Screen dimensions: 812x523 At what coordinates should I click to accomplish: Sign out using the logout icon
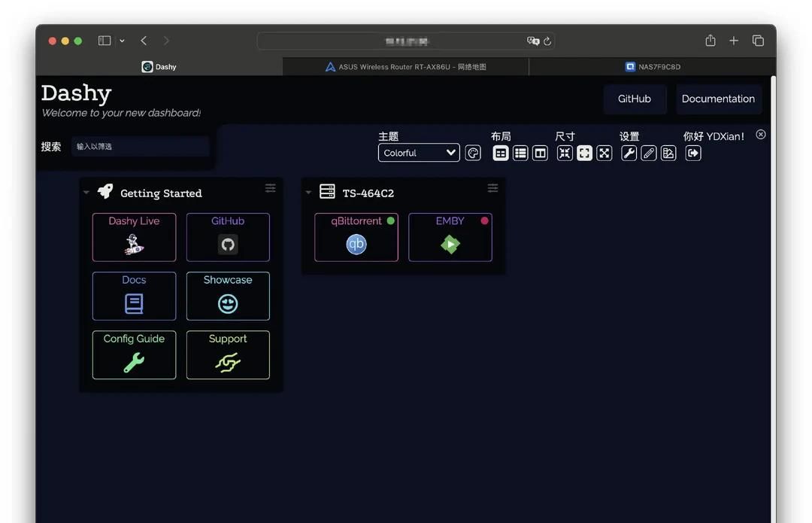click(692, 153)
